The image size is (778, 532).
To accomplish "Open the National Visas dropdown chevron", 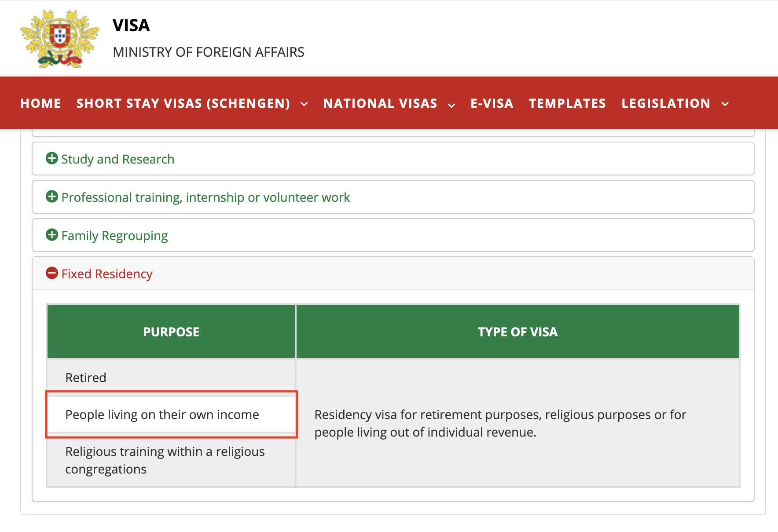I will pos(451,105).
